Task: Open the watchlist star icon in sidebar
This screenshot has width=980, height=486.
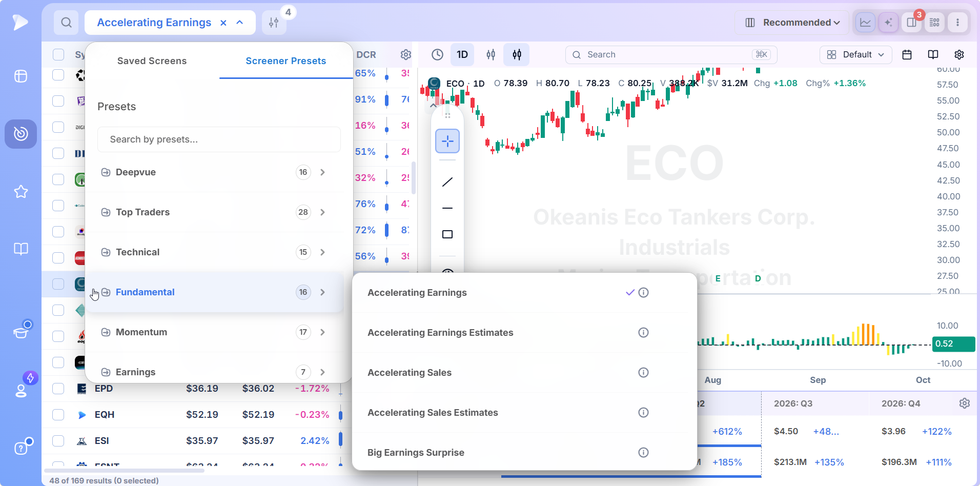Action: coord(21,192)
